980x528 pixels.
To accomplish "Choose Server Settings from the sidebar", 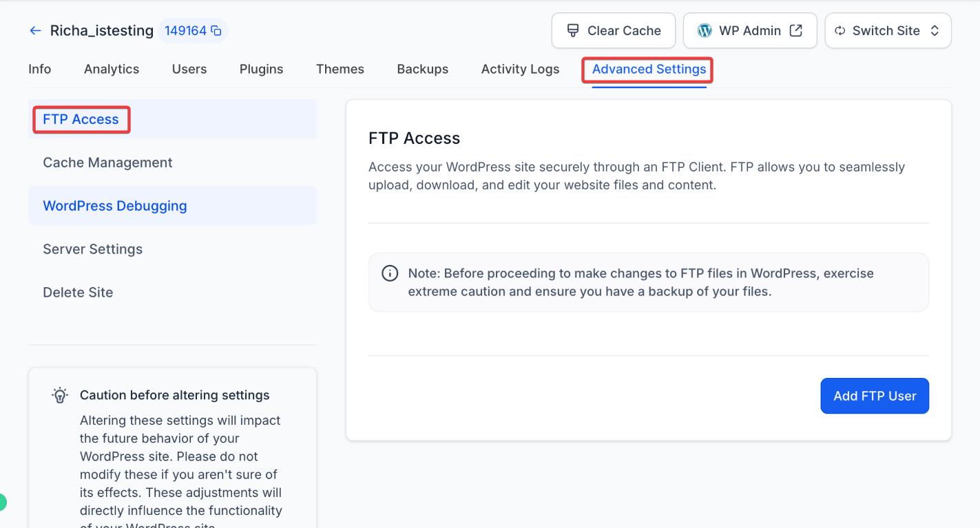I will click(92, 249).
